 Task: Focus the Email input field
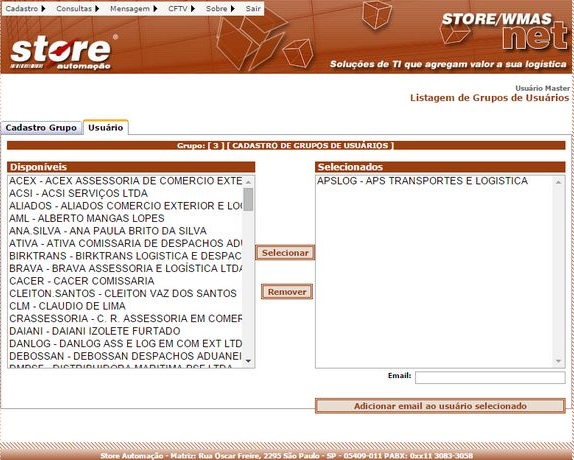(490, 378)
